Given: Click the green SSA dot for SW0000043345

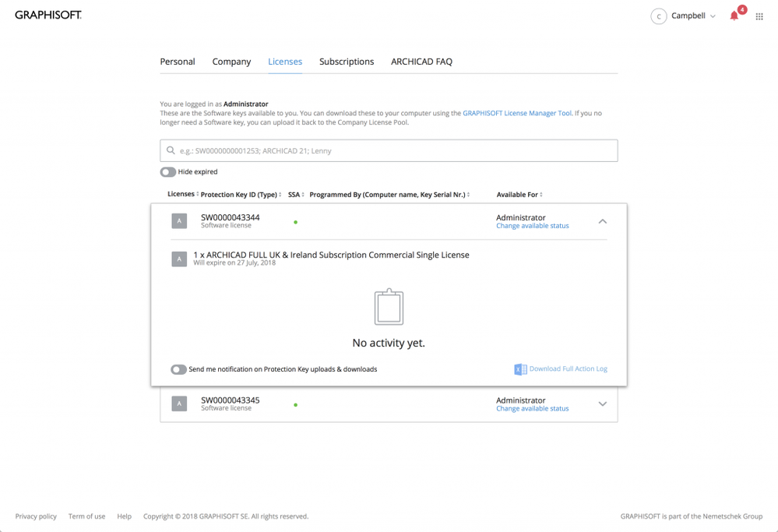Looking at the screenshot, I should [296, 405].
